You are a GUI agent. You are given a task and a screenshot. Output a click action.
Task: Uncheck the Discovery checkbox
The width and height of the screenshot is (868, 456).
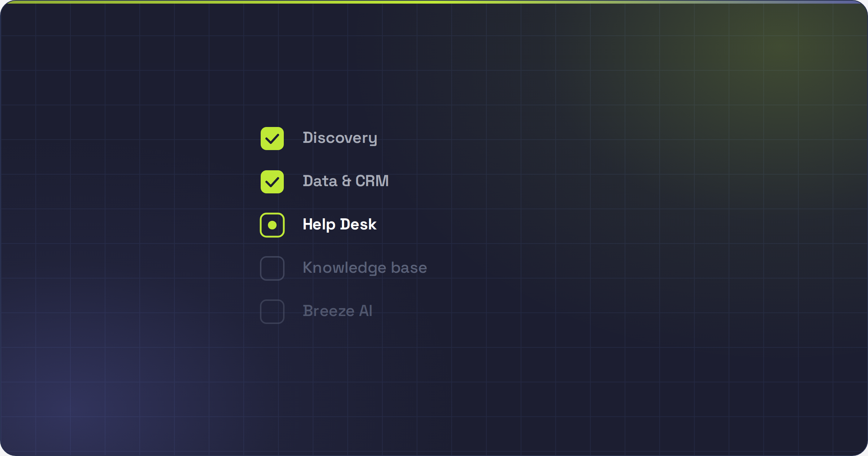pos(272,139)
